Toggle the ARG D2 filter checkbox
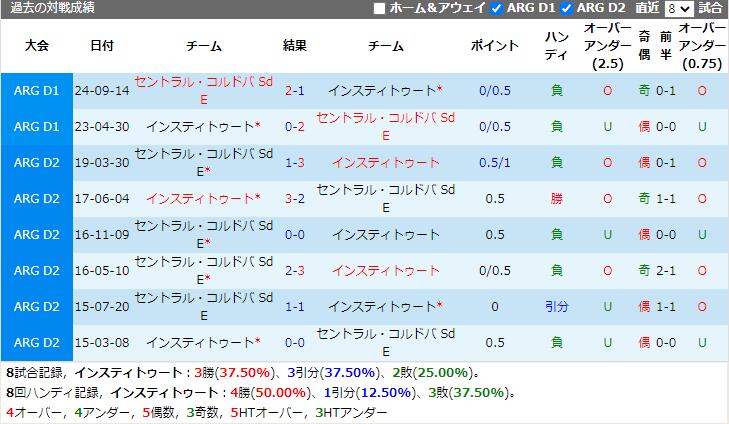Viewport: 729px width, 424px height. [x=567, y=9]
